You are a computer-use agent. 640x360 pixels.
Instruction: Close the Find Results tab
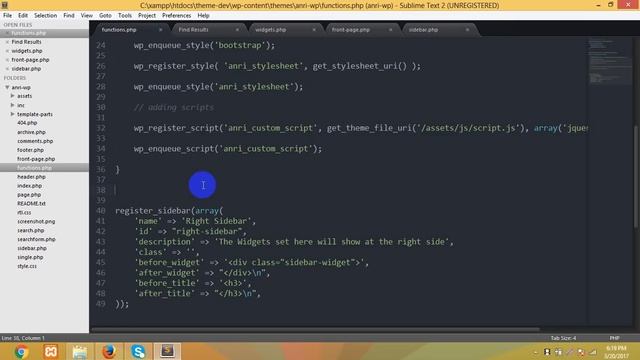pos(237,30)
